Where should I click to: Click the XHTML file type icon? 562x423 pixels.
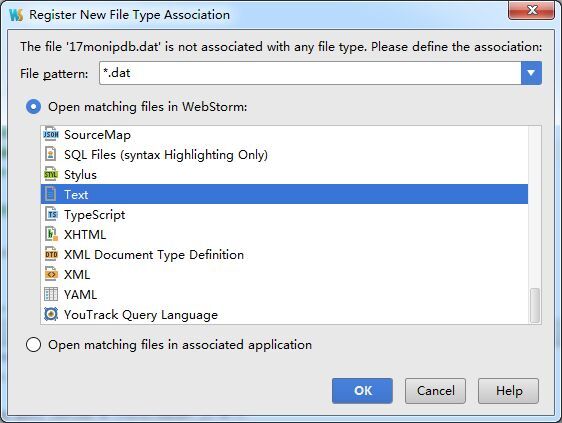coord(51,234)
